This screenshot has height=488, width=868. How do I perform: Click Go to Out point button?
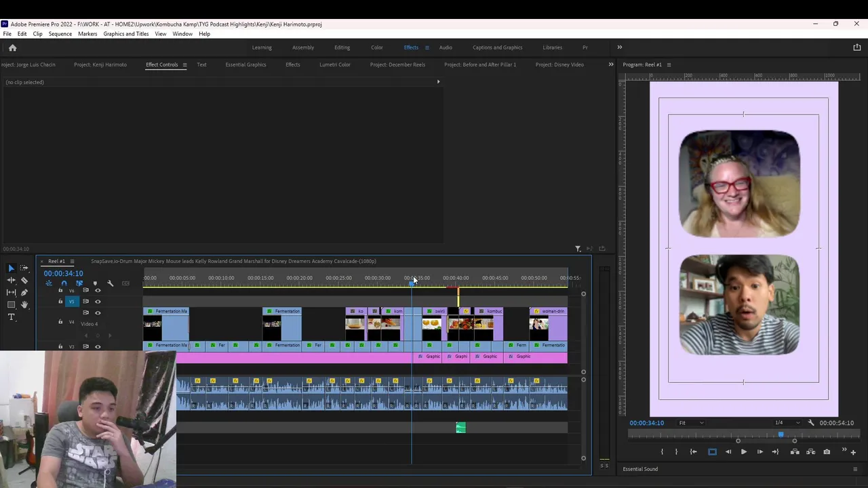[x=775, y=451]
